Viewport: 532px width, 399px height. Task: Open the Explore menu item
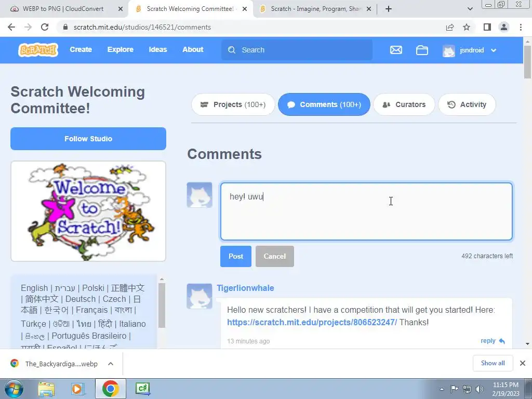point(121,49)
